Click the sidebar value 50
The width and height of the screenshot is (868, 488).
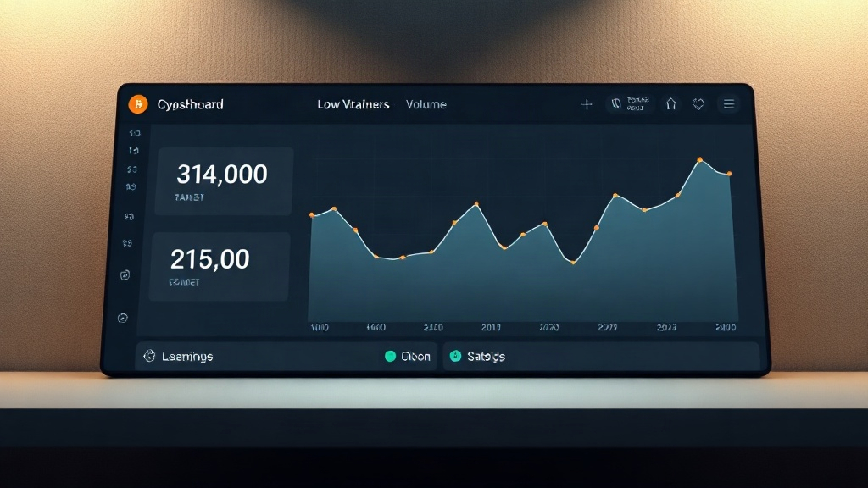[129, 217]
